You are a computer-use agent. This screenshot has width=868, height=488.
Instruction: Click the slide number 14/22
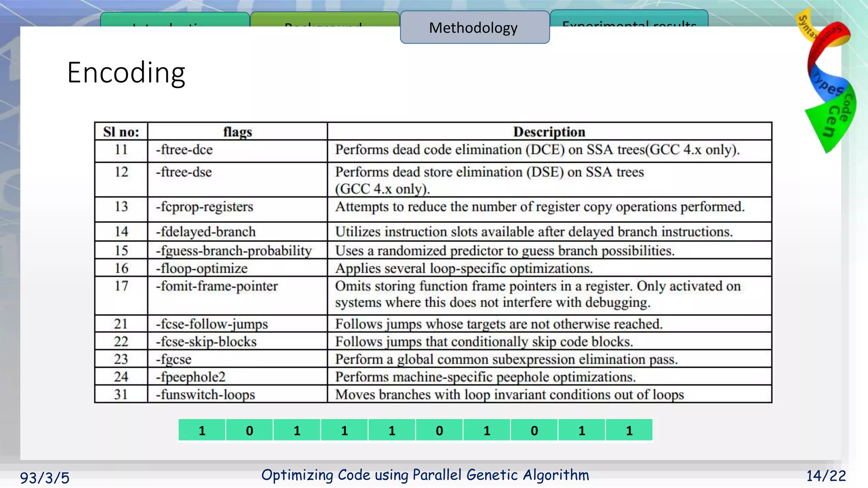[x=826, y=476]
